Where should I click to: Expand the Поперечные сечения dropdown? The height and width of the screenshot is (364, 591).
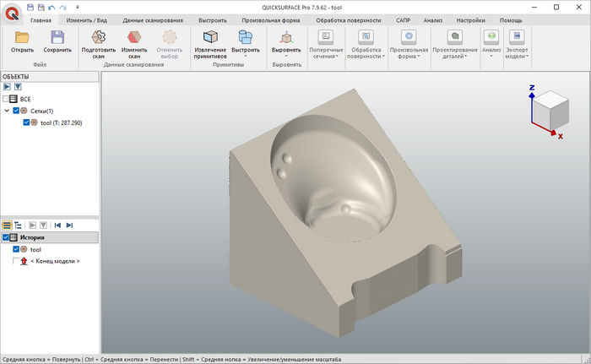pyautogui.click(x=325, y=44)
